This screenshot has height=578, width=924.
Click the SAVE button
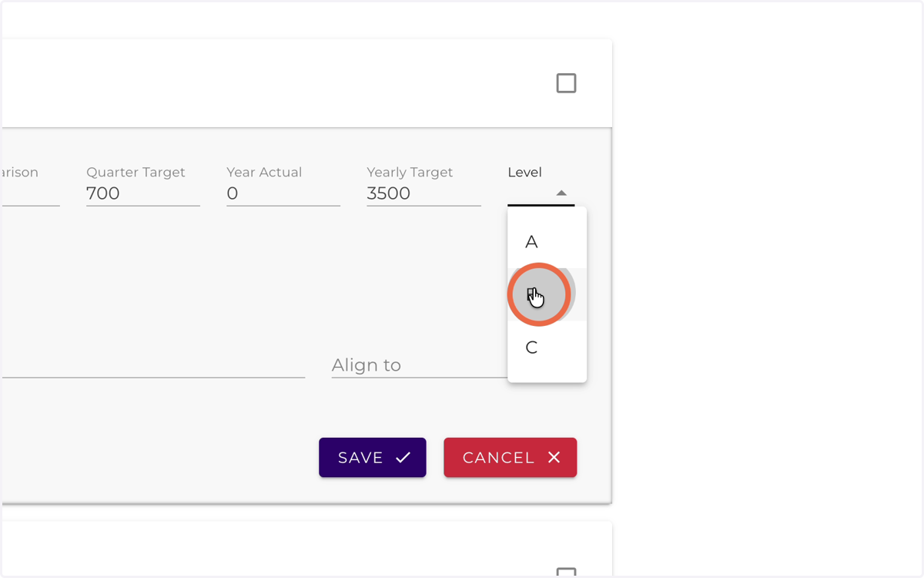373,458
